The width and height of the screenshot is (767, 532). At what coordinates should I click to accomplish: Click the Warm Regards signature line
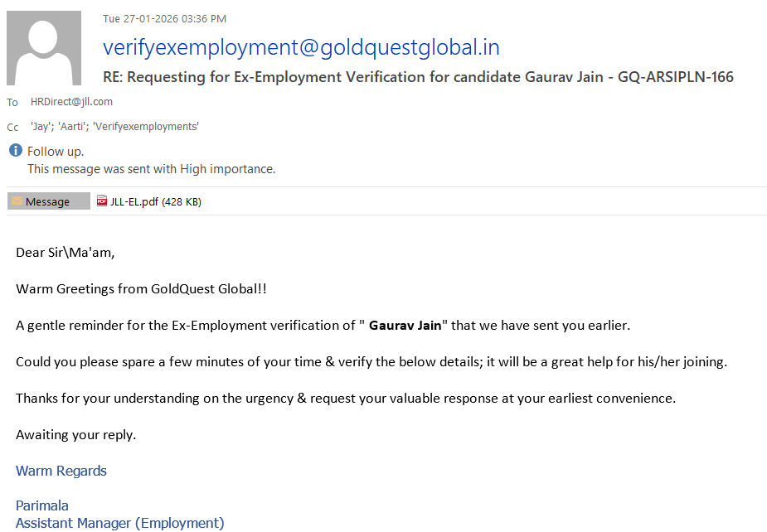point(61,471)
